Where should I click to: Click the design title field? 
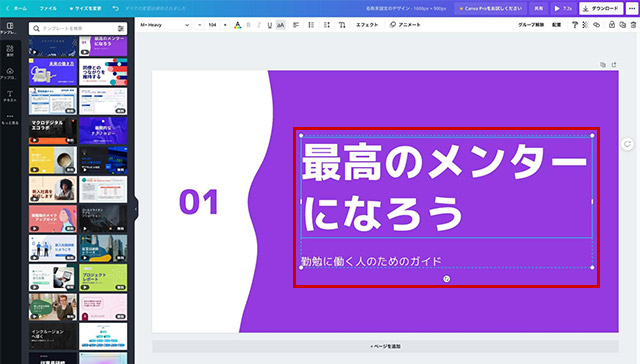(x=406, y=8)
